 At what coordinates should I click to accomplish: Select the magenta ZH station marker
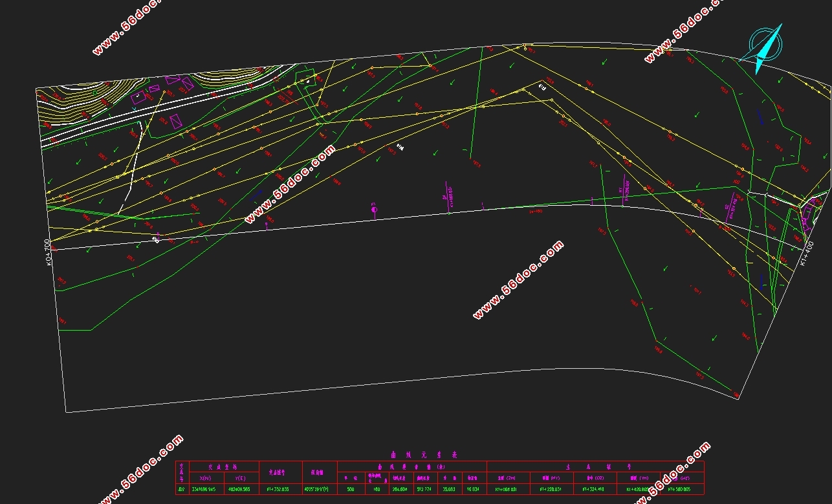tap(448, 198)
